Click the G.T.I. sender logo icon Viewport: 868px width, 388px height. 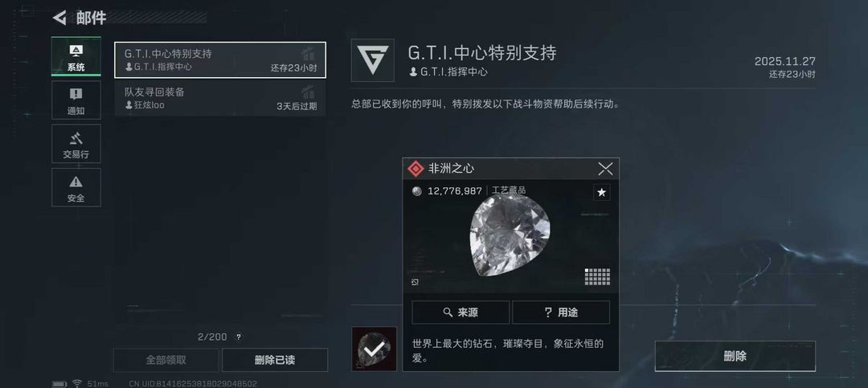coord(373,60)
